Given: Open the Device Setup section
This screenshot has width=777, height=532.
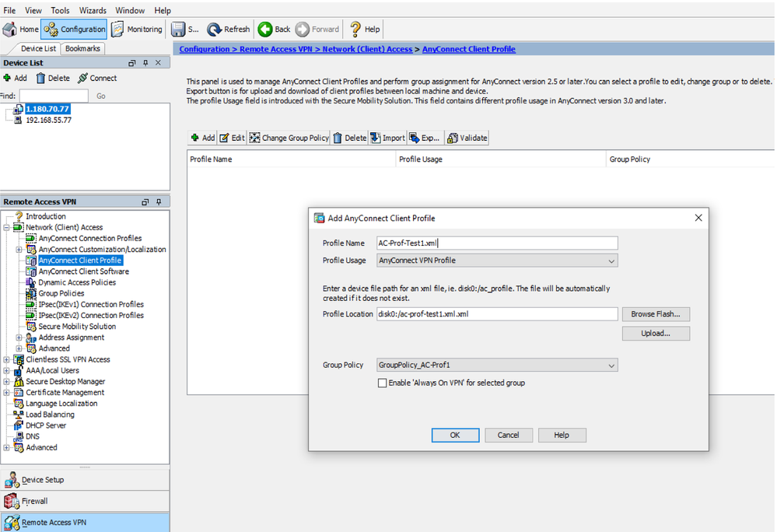Looking at the screenshot, I should [x=85, y=479].
